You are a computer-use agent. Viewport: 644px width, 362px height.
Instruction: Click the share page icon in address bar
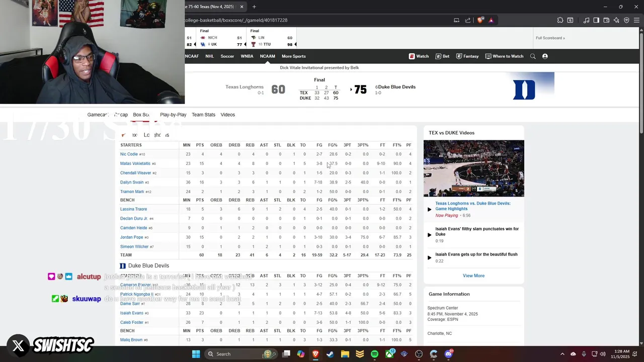[x=468, y=20]
